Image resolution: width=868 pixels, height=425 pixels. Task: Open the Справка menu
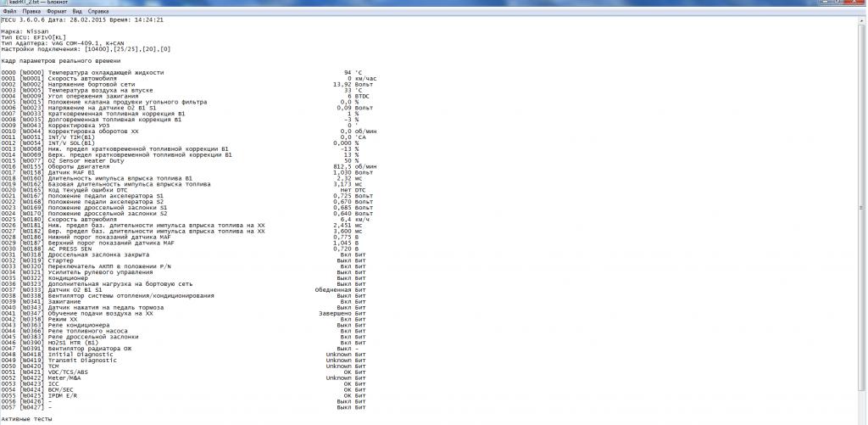pos(98,11)
